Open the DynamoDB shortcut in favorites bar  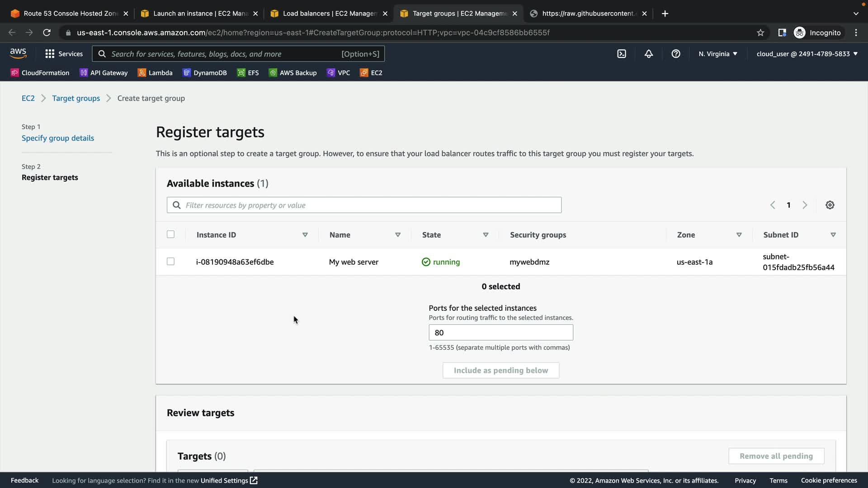click(x=205, y=73)
